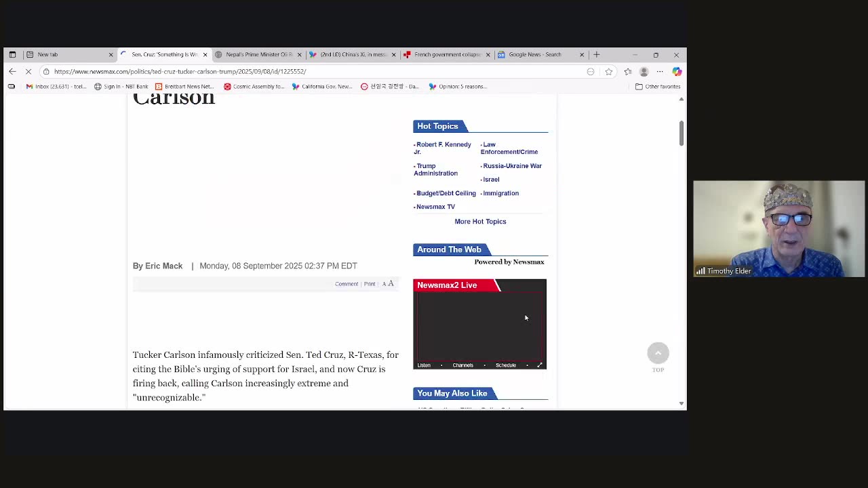Click the Print link under byline

370,284
